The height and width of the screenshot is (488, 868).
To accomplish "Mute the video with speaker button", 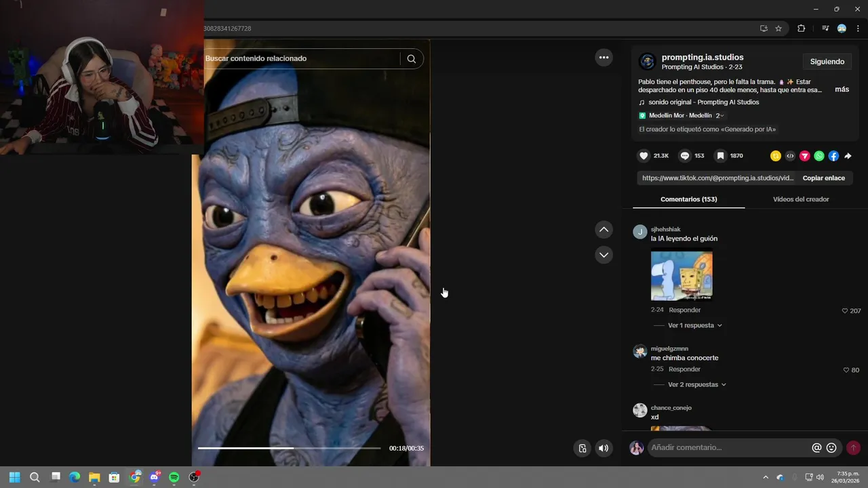I will 604,448.
